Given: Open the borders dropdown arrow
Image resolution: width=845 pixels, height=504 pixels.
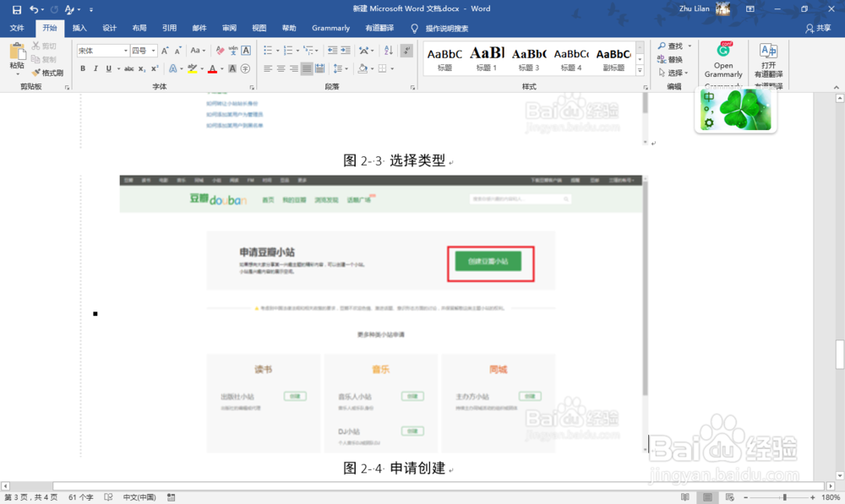Looking at the screenshot, I should coord(392,68).
